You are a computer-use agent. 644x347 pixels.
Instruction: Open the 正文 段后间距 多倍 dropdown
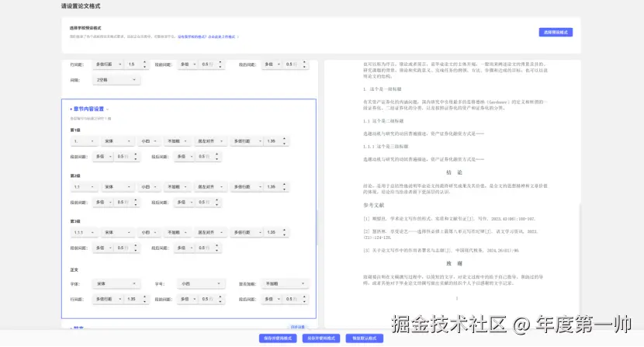click(272, 299)
